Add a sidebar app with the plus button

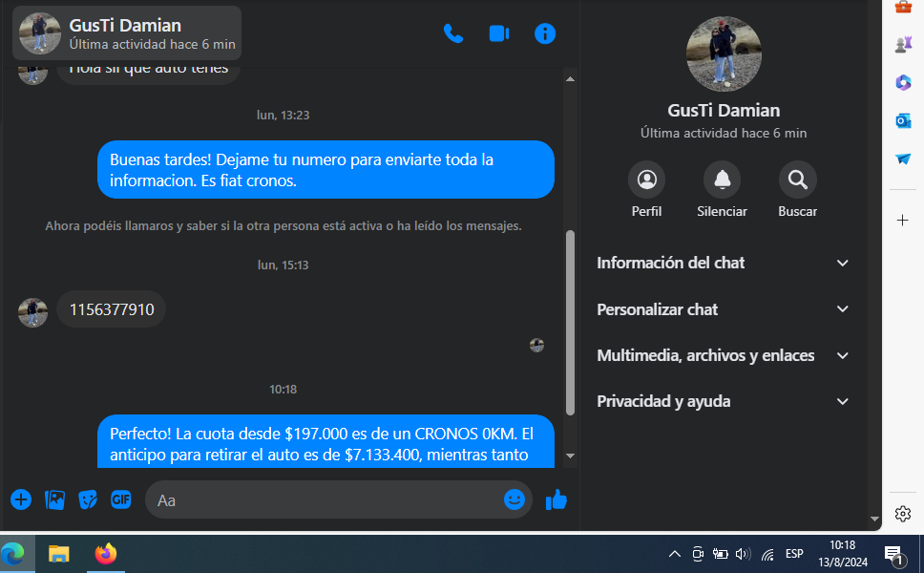[x=902, y=221]
